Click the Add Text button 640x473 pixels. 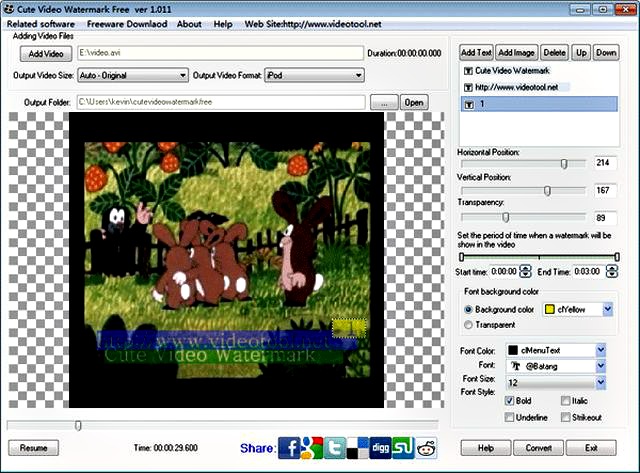click(x=476, y=52)
